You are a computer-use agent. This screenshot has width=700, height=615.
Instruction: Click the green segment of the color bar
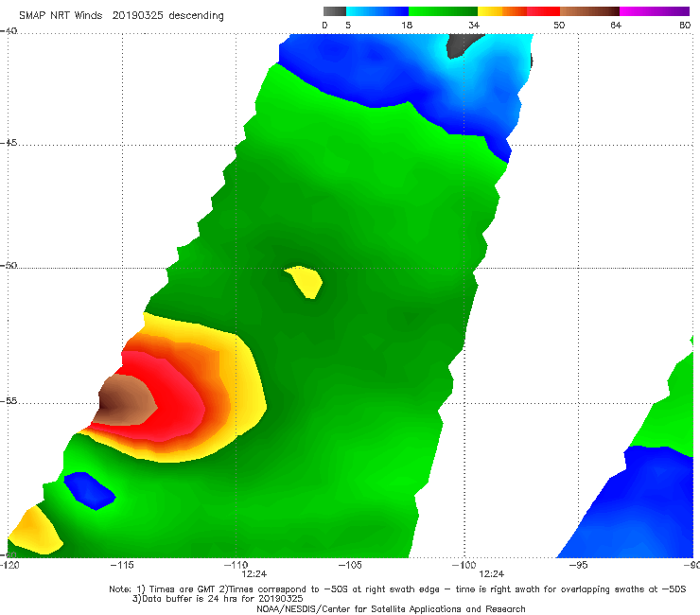(x=443, y=11)
